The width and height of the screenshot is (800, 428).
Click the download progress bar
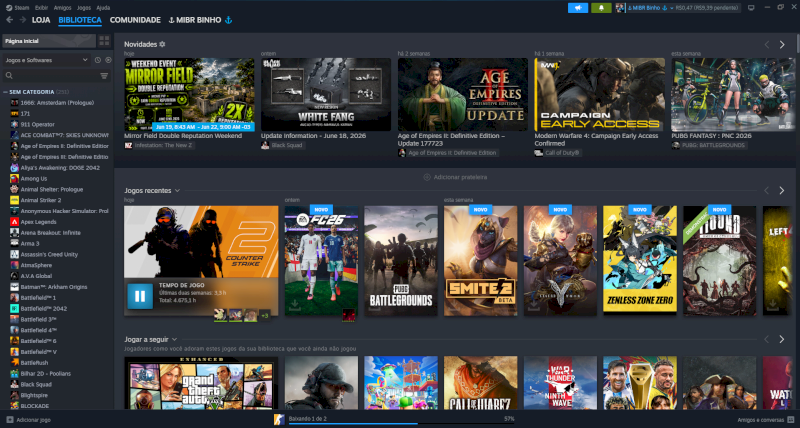(402, 423)
